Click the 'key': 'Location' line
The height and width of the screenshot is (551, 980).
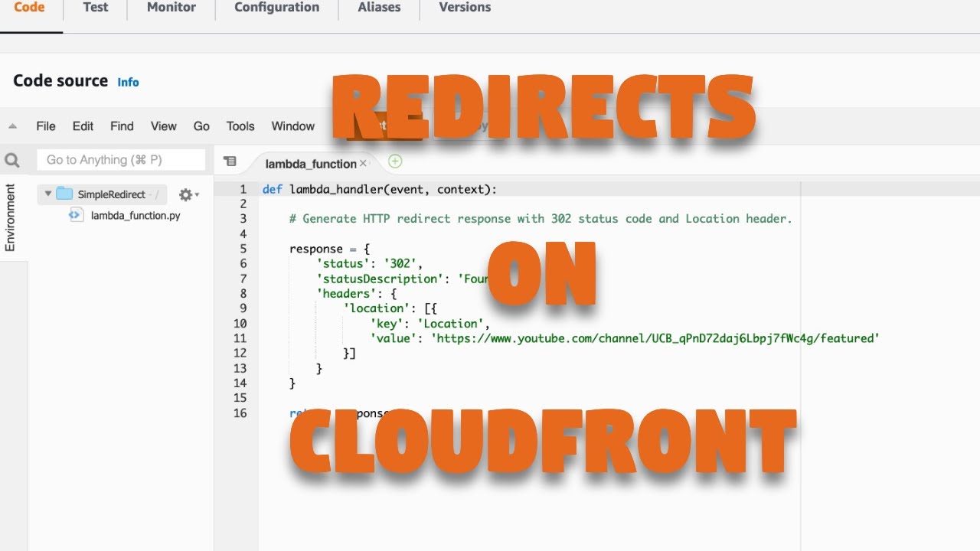coord(430,324)
